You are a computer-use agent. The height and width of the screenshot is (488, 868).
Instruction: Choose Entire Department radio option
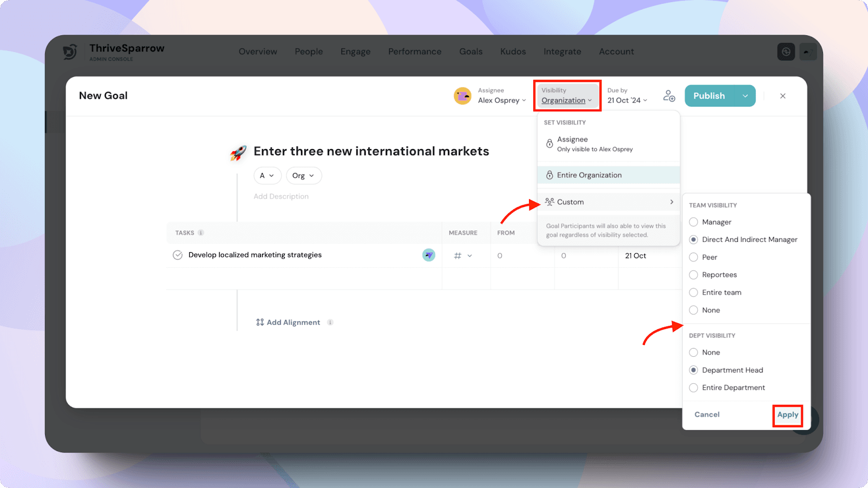pos(693,388)
